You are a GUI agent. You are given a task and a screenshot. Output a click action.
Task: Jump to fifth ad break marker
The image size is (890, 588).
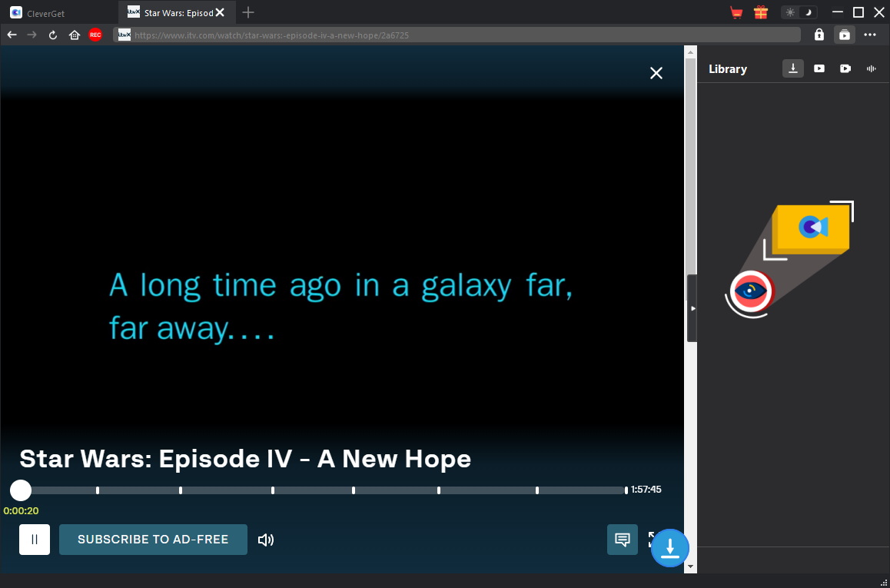(x=439, y=490)
